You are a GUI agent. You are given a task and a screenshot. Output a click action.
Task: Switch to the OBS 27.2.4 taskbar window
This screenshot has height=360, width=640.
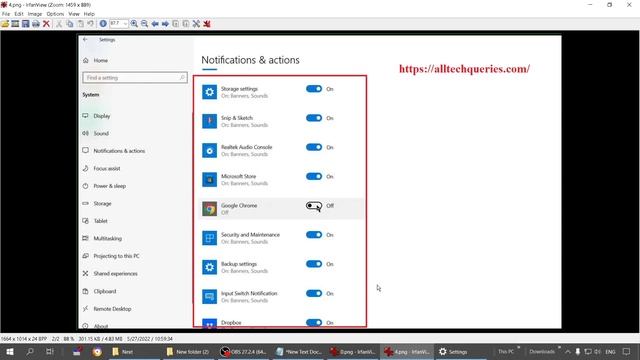click(243, 351)
